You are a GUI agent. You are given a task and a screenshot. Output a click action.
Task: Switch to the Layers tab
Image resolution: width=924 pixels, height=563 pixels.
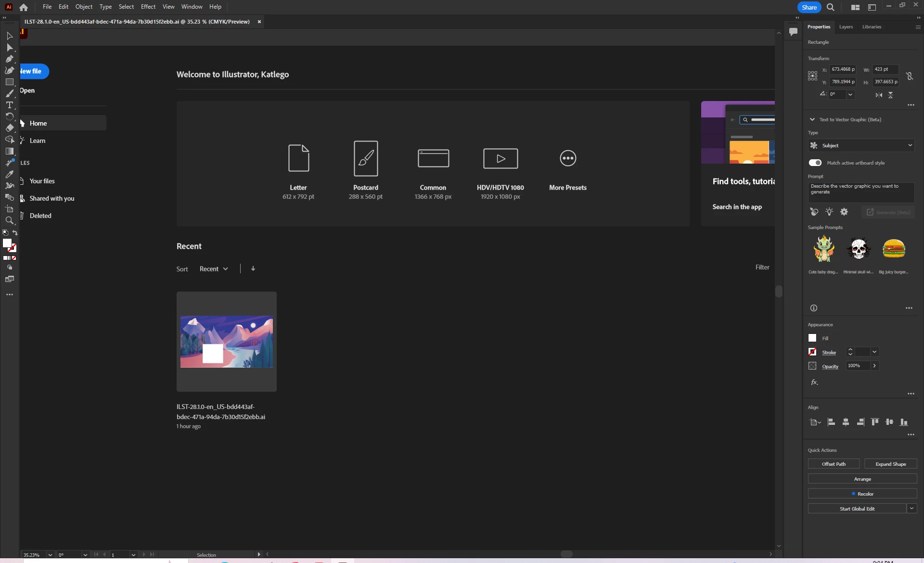click(x=846, y=27)
